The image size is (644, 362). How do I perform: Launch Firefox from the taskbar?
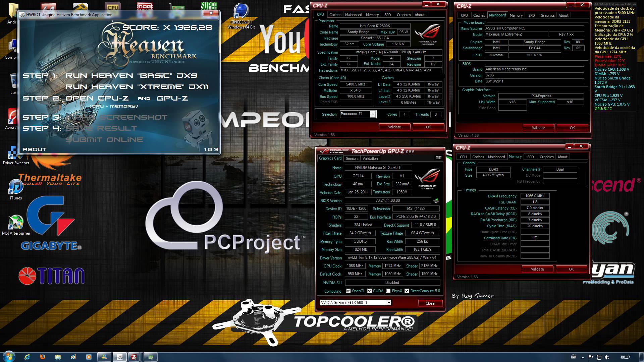[x=43, y=357]
